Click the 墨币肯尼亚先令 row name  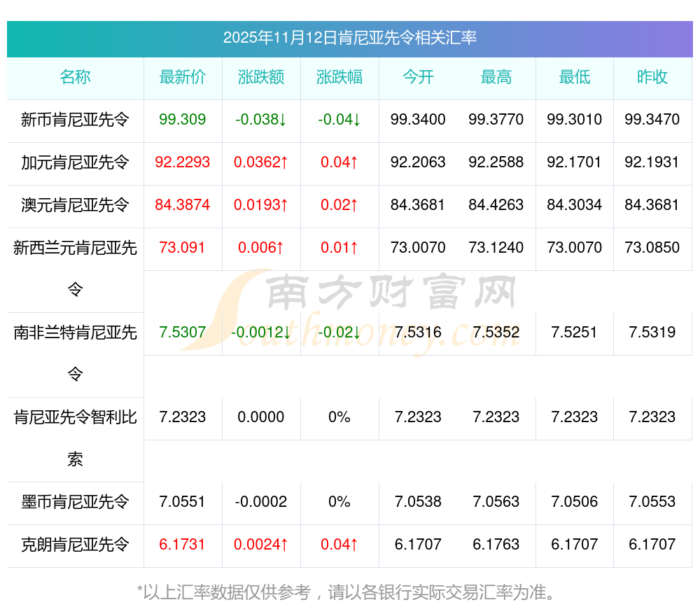[x=75, y=502]
